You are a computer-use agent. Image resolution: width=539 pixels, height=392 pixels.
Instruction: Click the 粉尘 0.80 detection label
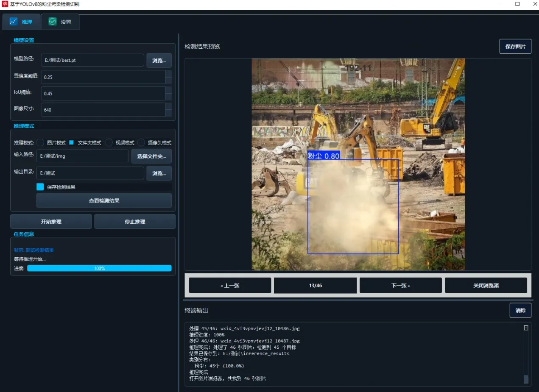324,156
